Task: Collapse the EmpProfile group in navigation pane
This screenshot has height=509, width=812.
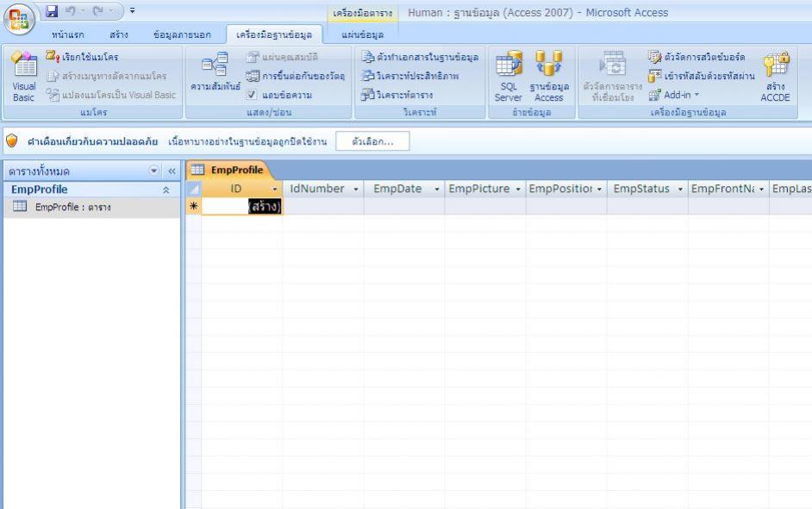Action: coord(166,189)
